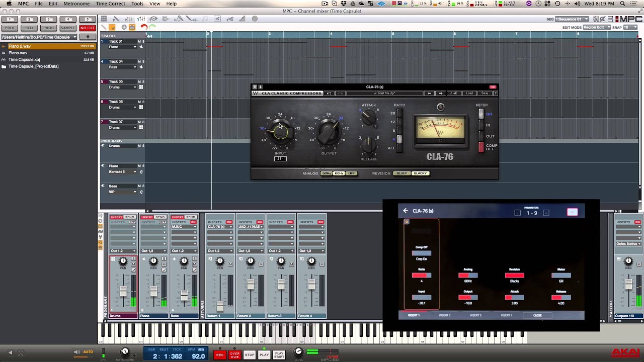The height and width of the screenshot is (362, 644).
Task: Toggle the COMP OFF switch on CLA-76
Action: [481, 147]
